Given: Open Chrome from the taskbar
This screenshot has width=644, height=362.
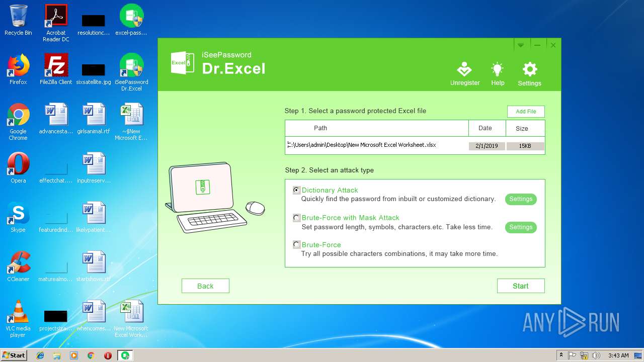Looking at the screenshot, I should [x=91, y=355].
